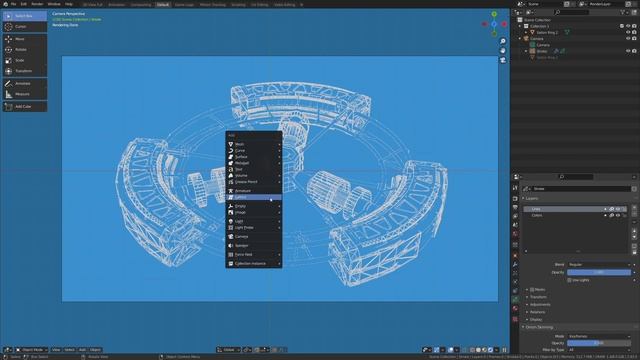The height and width of the screenshot is (360, 640).
Task: Open the Texture properties tab icon
Action: click(x=515, y=319)
